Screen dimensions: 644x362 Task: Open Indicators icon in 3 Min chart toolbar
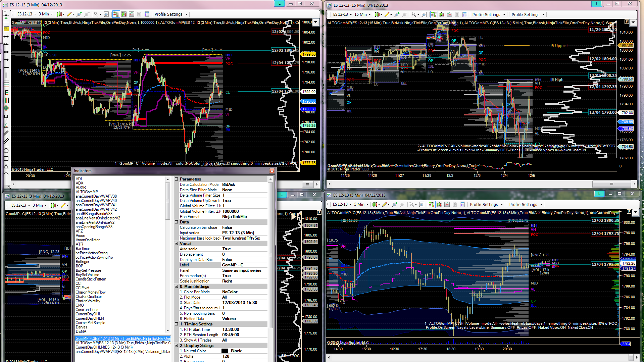click(124, 14)
